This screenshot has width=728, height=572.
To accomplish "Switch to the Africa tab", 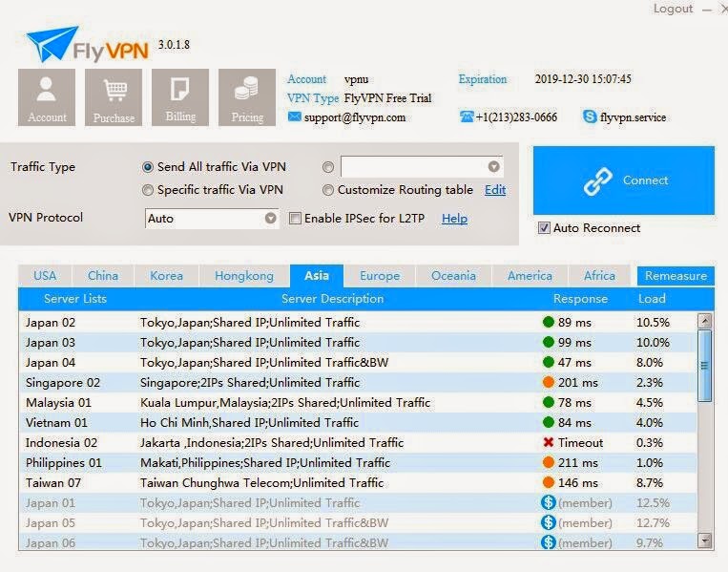I will tap(599, 276).
